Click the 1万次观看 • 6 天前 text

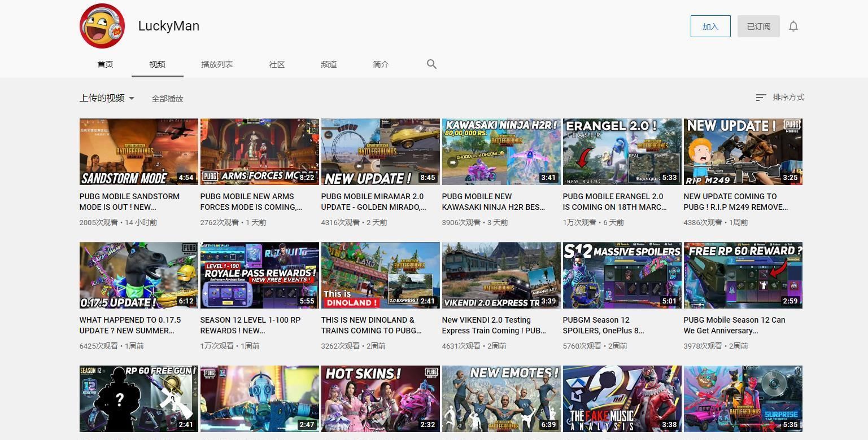click(x=594, y=222)
